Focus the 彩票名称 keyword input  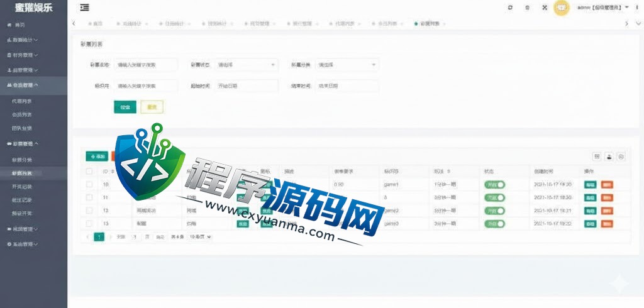click(146, 65)
